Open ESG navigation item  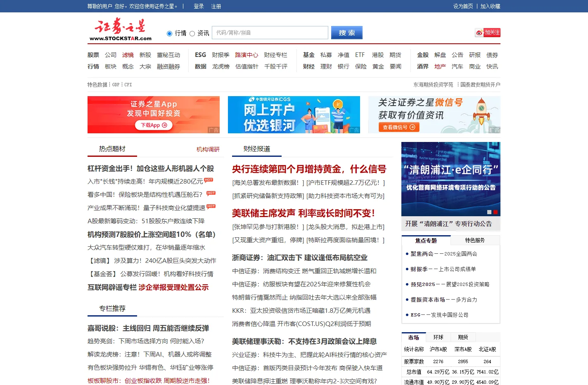(x=200, y=55)
